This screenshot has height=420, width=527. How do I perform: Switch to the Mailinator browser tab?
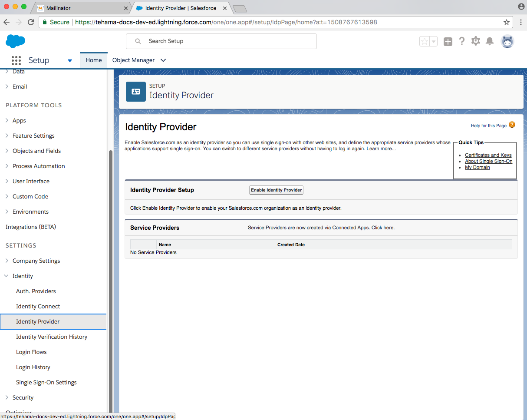point(80,8)
